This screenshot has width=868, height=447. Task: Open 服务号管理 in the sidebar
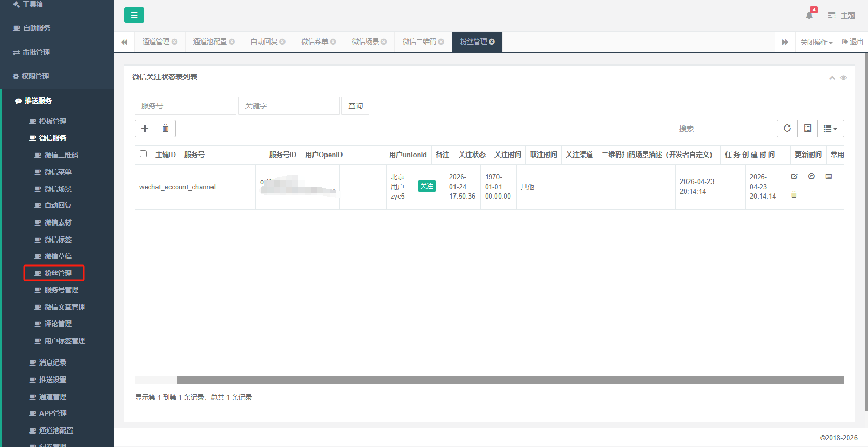coord(57,290)
